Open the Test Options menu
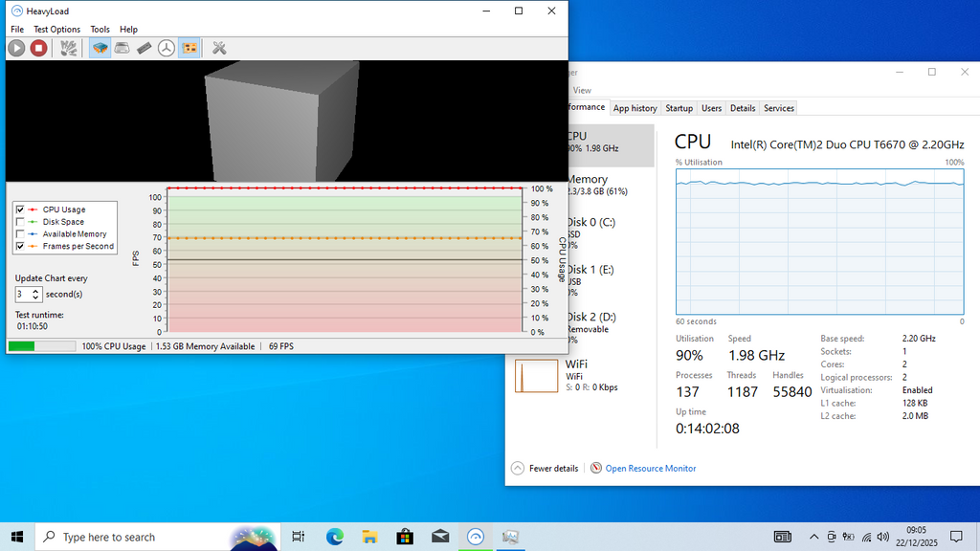The width and height of the screenshot is (980, 551). coord(57,30)
